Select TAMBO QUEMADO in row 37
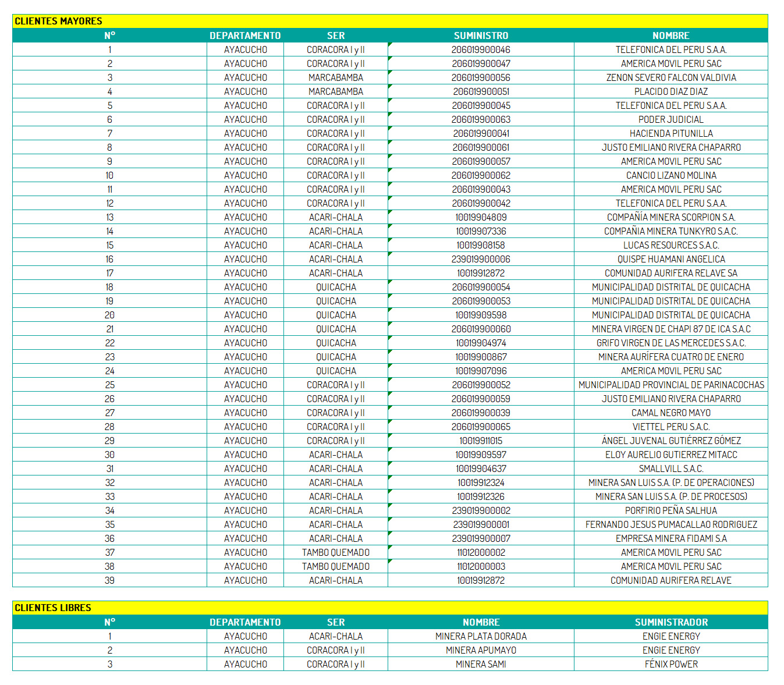 (x=336, y=552)
